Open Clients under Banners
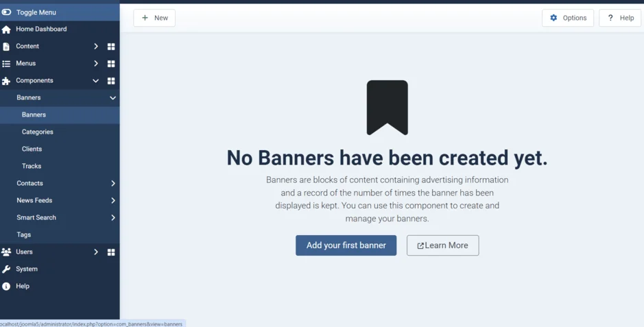 [60, 149]
